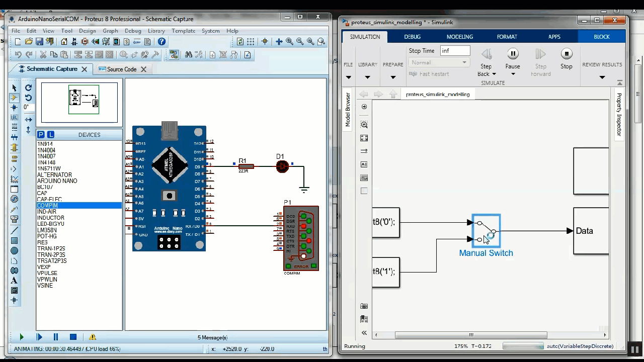
Task: Select ARDUINO NANO in the devices list
Action: pyautogui.click(x=57, y=181)
